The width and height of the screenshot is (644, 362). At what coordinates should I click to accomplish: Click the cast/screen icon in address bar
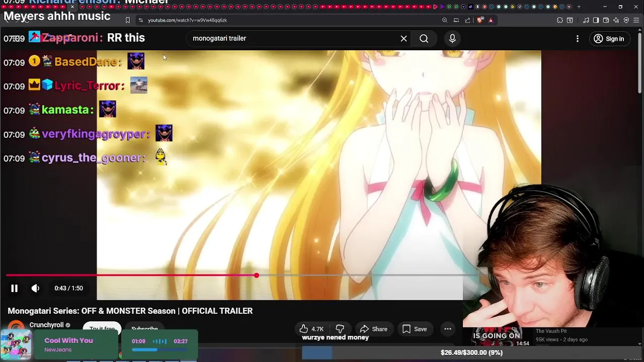tap(456, 20)
